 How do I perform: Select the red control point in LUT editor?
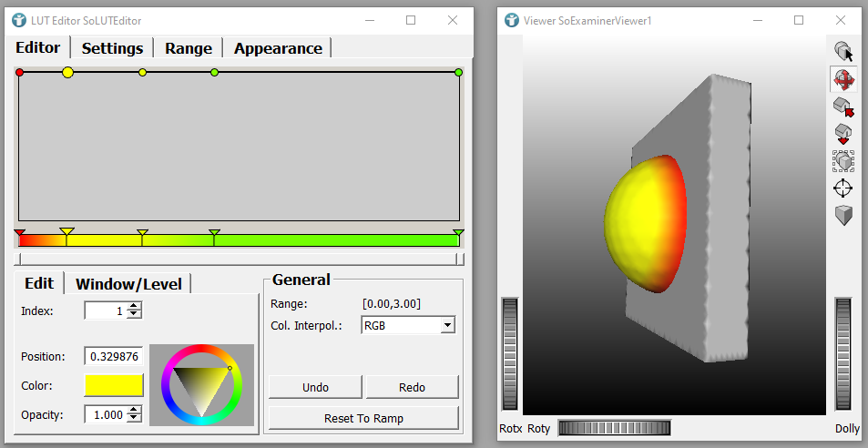tap(20, 72)
